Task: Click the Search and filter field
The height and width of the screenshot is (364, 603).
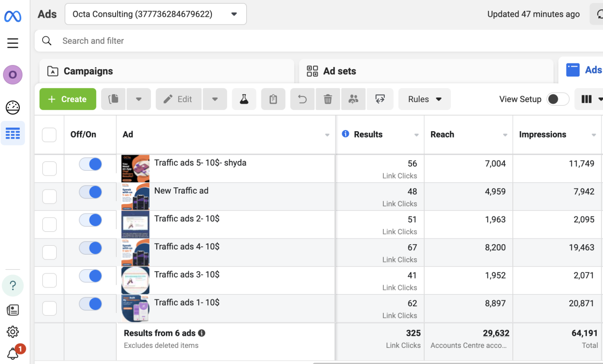Action: (x=319, y=41)
